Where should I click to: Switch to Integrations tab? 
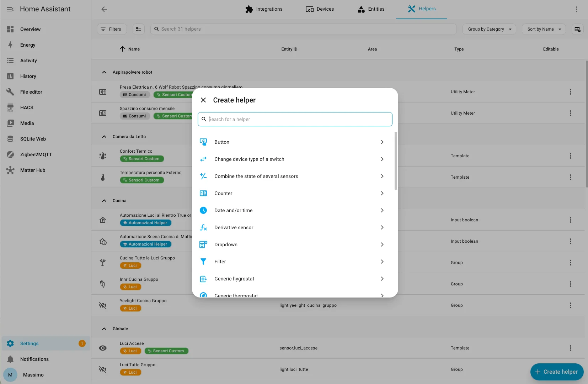pyautogui.click(x=264, y=9)
